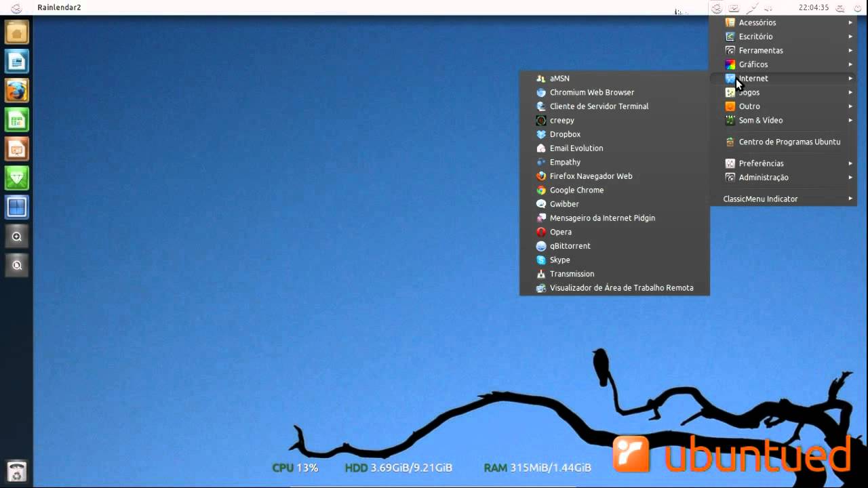Click the Rainlendar2 title in the top panel

[60, 7]
